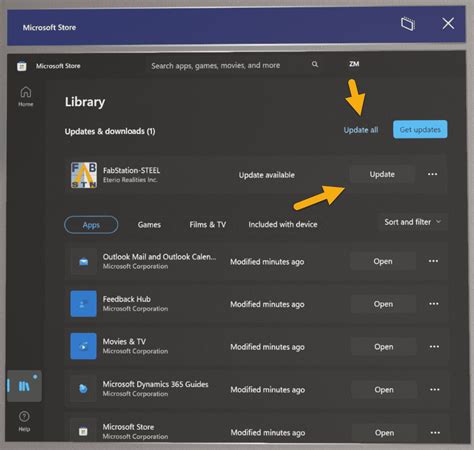Click the search apps input field
This screenshot has height=450, width=474.
coord(233,65)
